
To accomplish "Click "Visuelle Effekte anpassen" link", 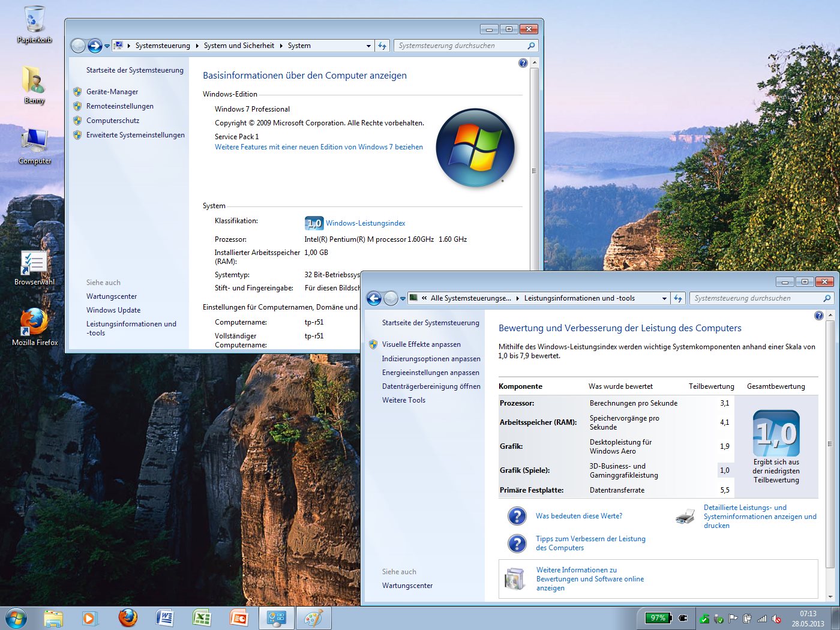I will pyautogui.click(x=421, y=344).
